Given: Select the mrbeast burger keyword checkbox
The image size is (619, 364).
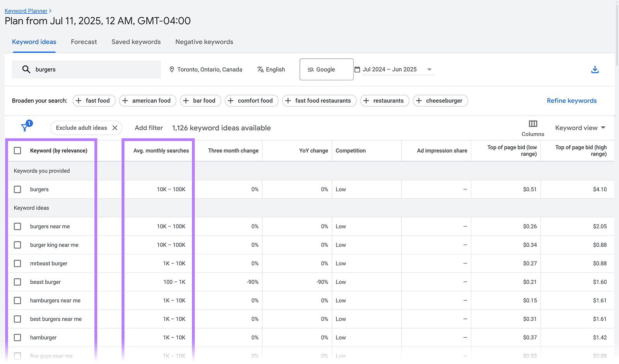Looking at the screenshot, I should [17, 263].
